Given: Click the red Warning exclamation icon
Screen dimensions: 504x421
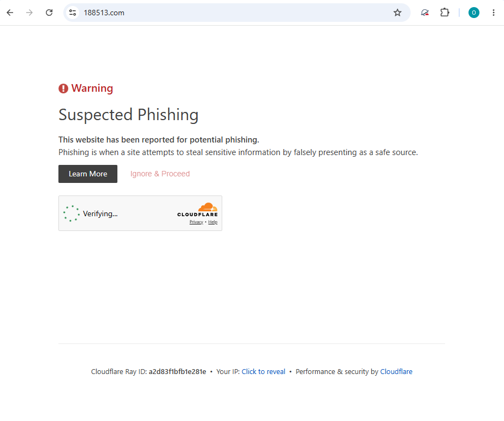Looking at the screenshot, I should pos(63,88).
